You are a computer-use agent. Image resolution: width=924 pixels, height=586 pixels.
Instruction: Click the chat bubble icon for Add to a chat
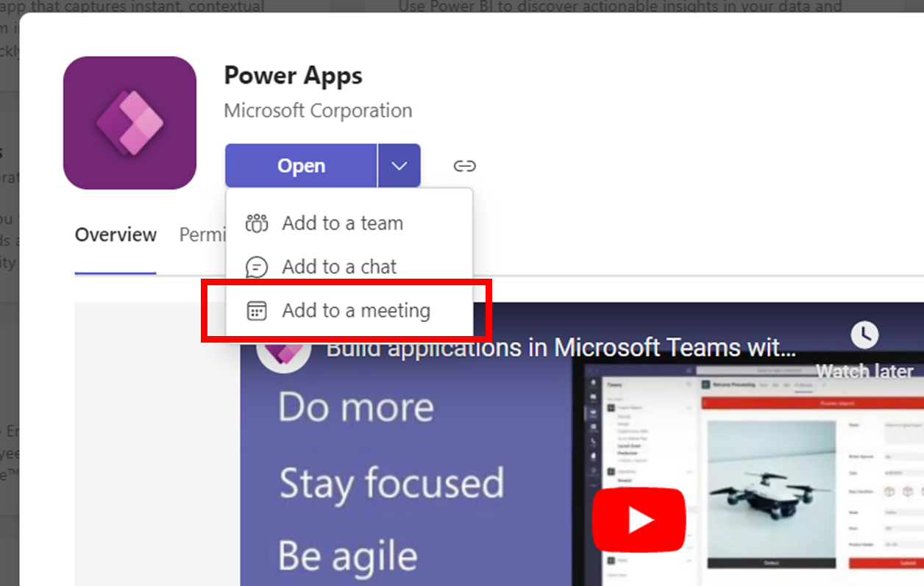point(256,266)
